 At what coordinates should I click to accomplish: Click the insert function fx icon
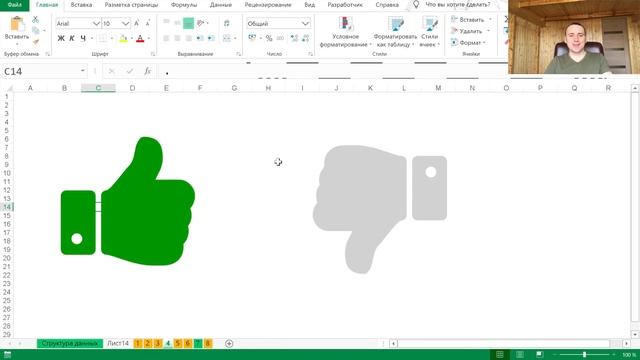click(147, 71)
